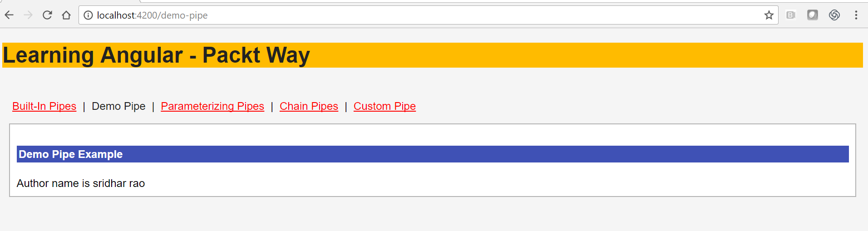
Task: Click the localhost:4200/demo-pipe address field
Action: point(427,15)
